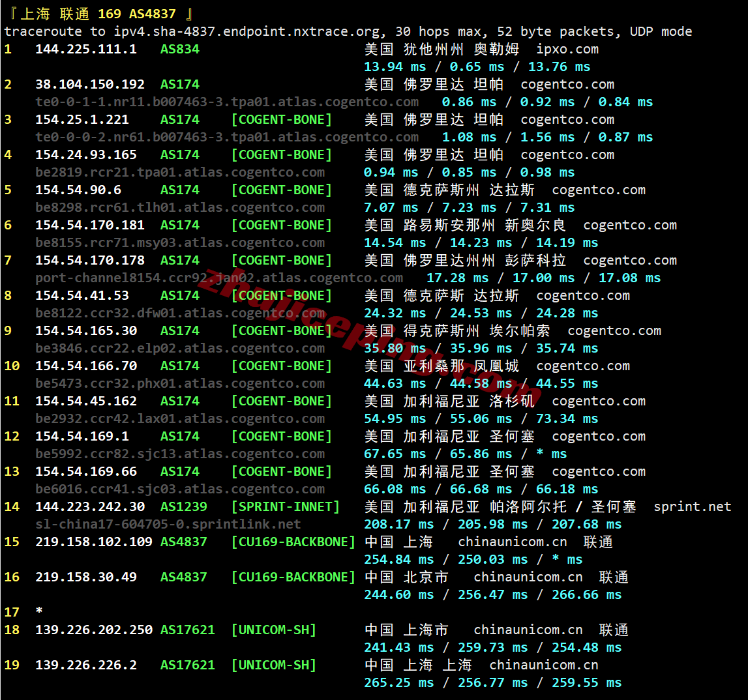Select IP 139.226.226.2 on hop 19
Viewport: 748px width, 700px height.
coord(85,665)
